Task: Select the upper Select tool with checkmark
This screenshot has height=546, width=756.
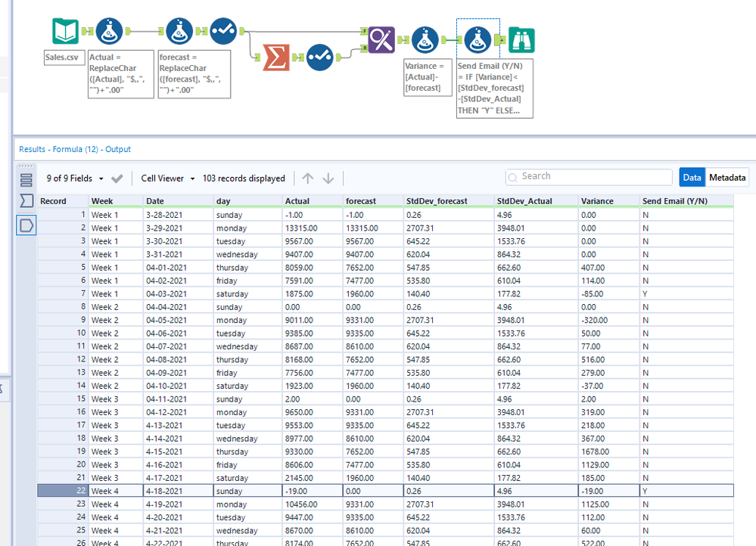Action: click(223, 31)
